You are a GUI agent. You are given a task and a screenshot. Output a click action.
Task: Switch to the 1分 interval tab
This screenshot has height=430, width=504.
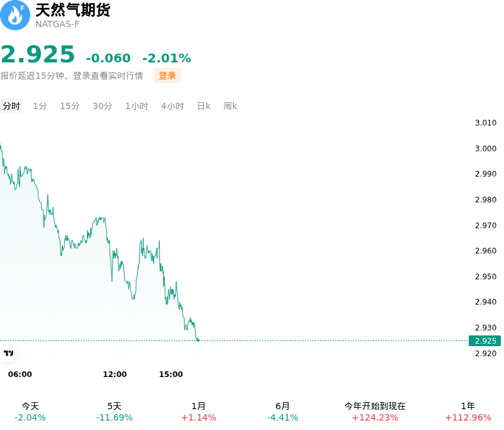(40, 106)
